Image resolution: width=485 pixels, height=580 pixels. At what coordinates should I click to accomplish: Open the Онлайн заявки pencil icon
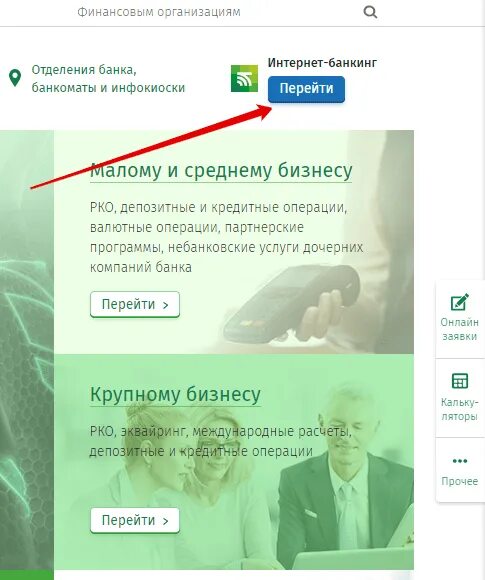459,302
